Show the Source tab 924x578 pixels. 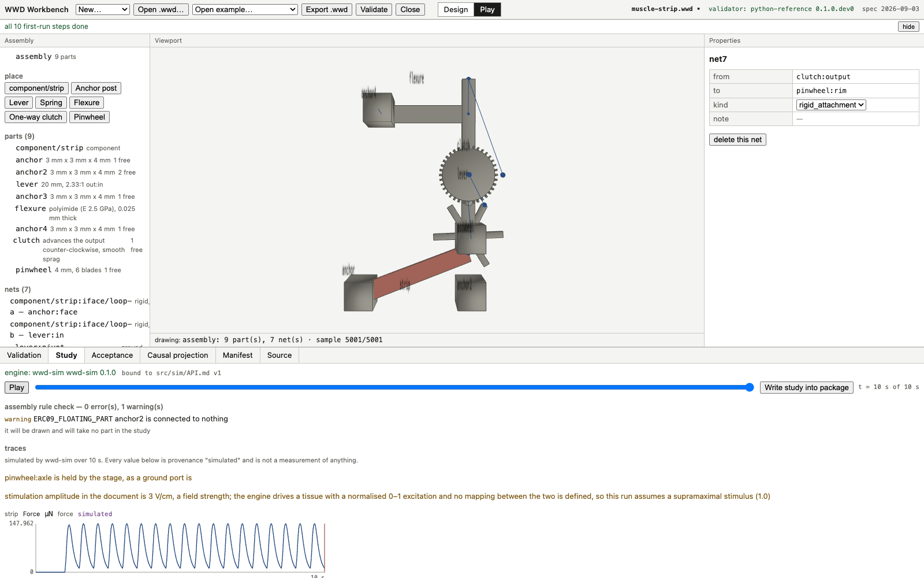[x=280, y=355]
